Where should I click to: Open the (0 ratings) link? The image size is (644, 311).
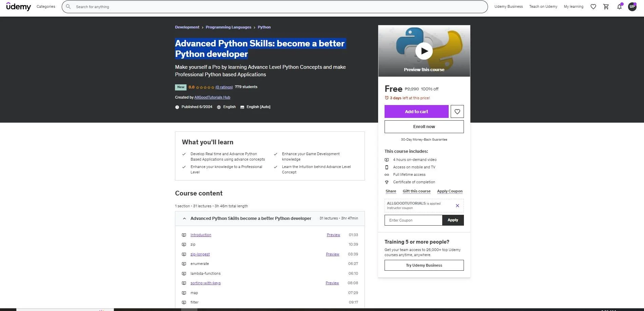pyautogui.click(x=224, y=87)
